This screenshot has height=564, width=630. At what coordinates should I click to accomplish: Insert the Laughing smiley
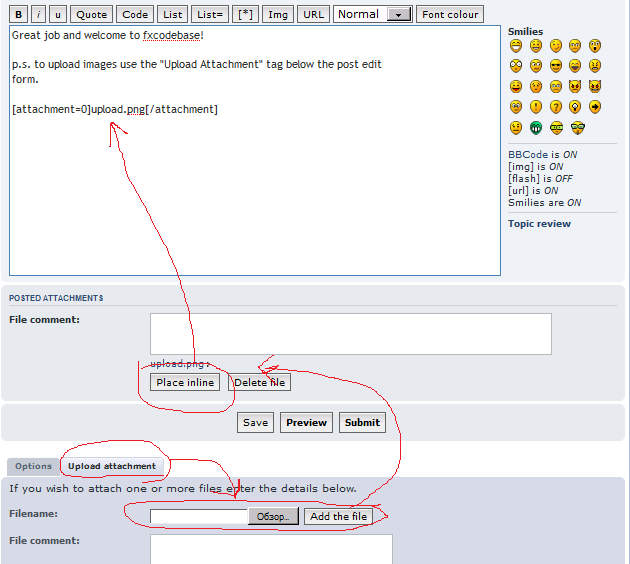pos(575,65)
